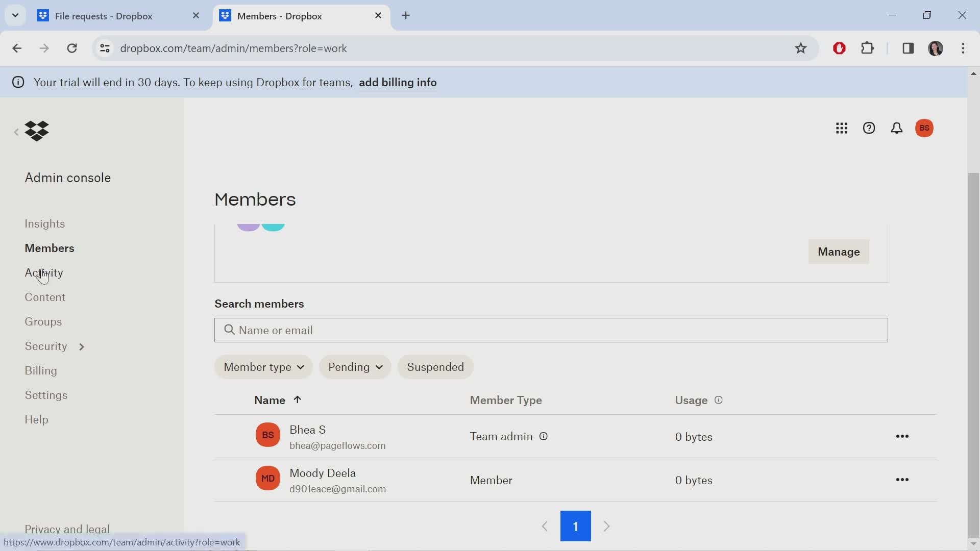Expand the Security submenu chevron

tap(82, 347)
